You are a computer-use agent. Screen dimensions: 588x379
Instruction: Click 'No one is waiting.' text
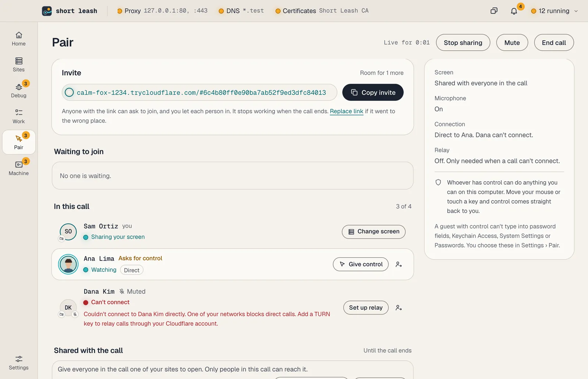[x=85, y=176]
